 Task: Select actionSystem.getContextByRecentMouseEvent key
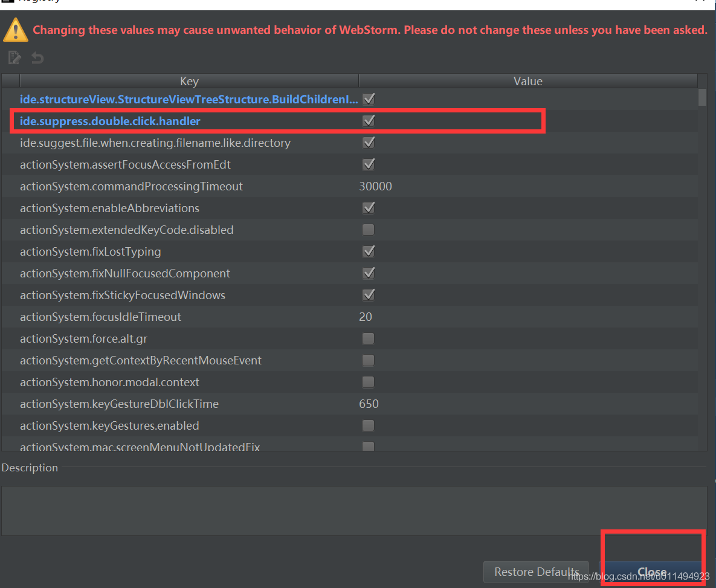point(141,361)
